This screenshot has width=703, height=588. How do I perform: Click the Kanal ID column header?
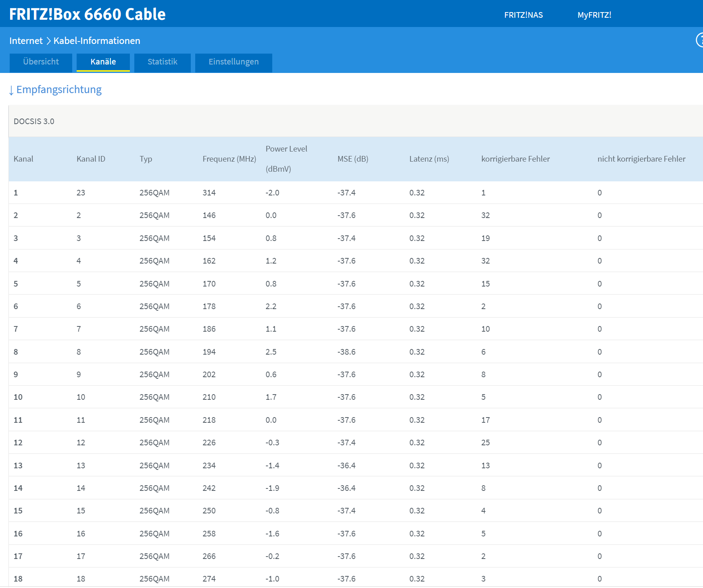pyautogui.click(x=91, y=159)
